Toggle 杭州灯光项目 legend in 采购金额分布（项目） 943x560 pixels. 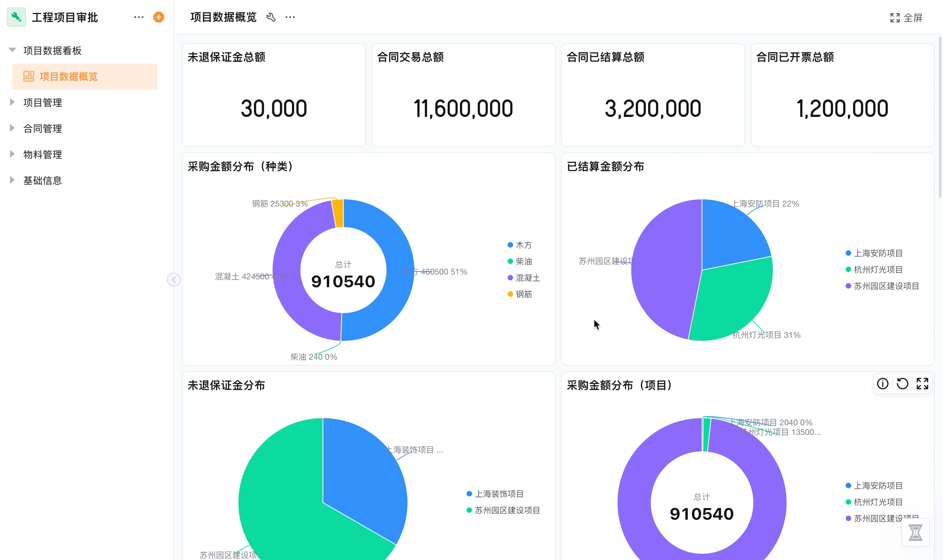(874, 502)
